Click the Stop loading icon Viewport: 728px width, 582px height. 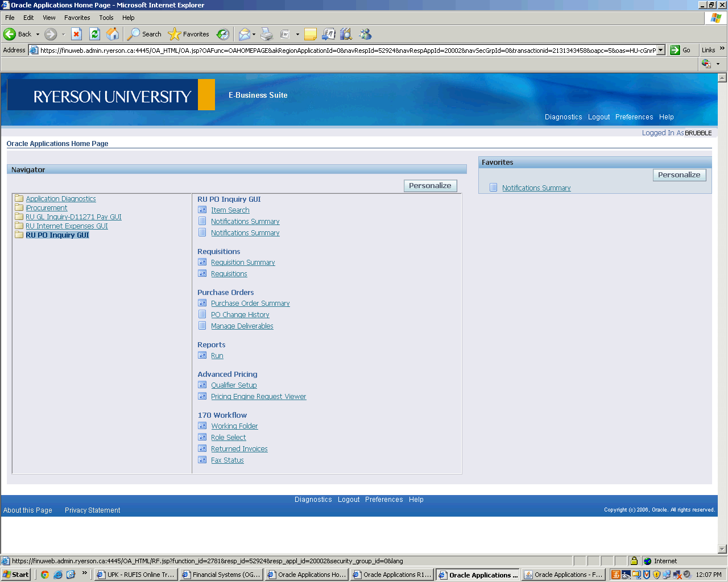[x=76, y=34]
